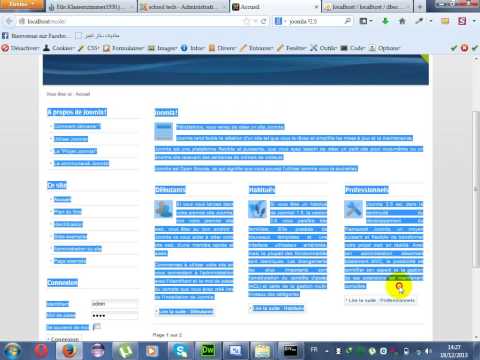Go to the browser home page

pyautogui.click(x=402, y=21)
